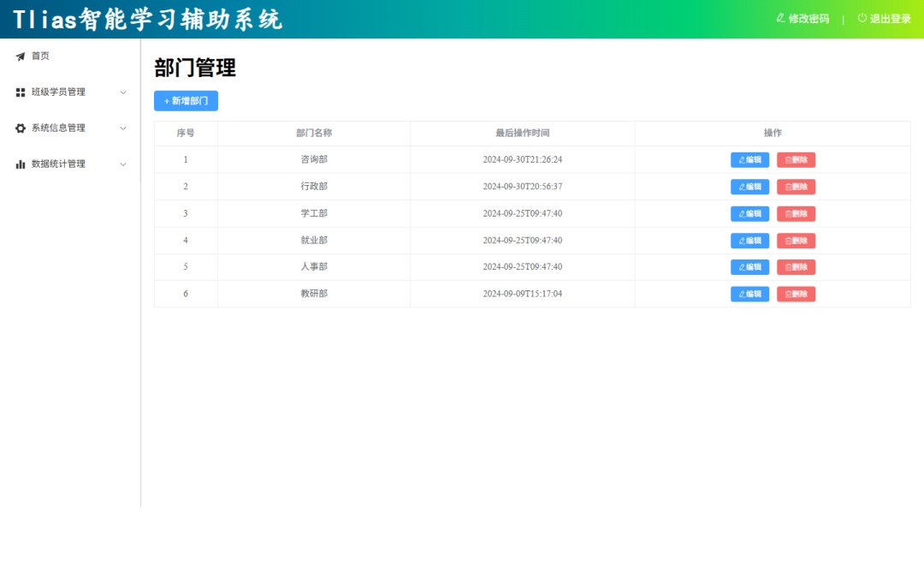Screen dimensions: 924x578
Task: Click the 部门名称 column header
Action: click(x=314, y=134)
